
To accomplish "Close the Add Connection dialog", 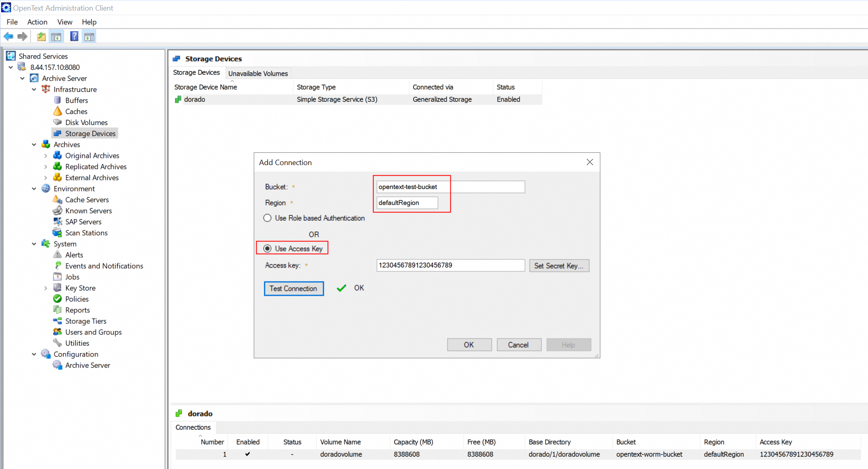I will (590, 162).
